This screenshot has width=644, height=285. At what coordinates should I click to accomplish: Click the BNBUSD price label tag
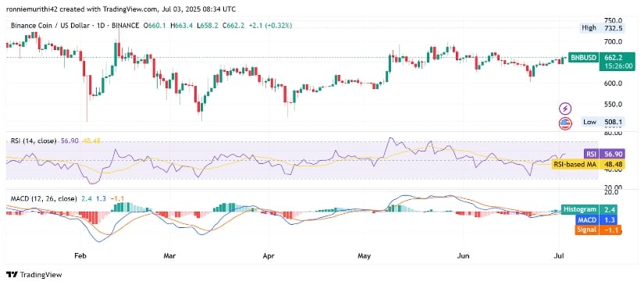click(x=583, y=58)
